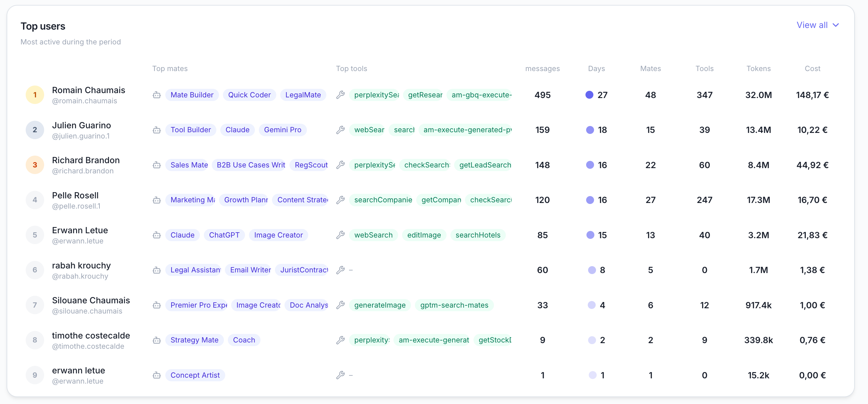The width and height of the screenshot is (868, 404).
Task: Click the rank 2 silver badge
Action: (x=35, y=130)
